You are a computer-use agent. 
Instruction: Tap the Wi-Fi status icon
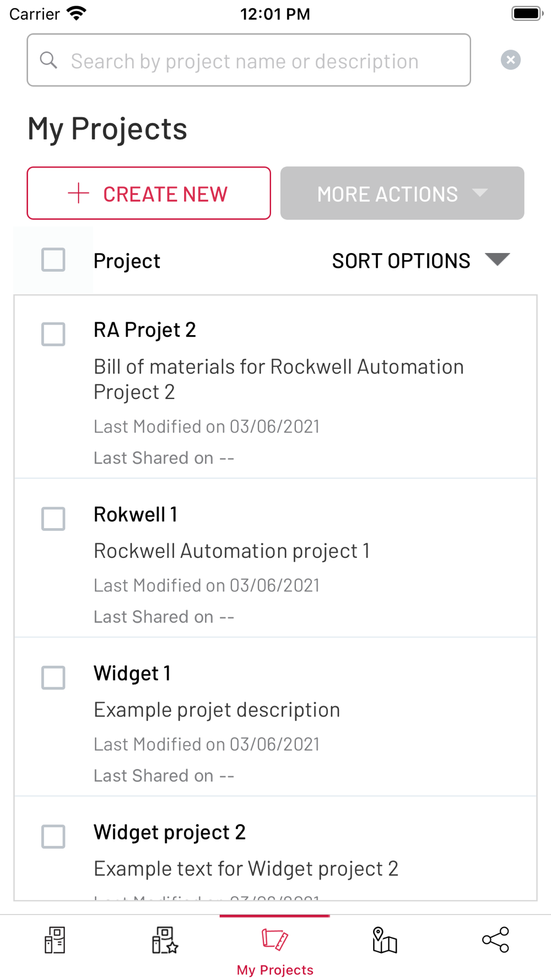coord(76,13)
